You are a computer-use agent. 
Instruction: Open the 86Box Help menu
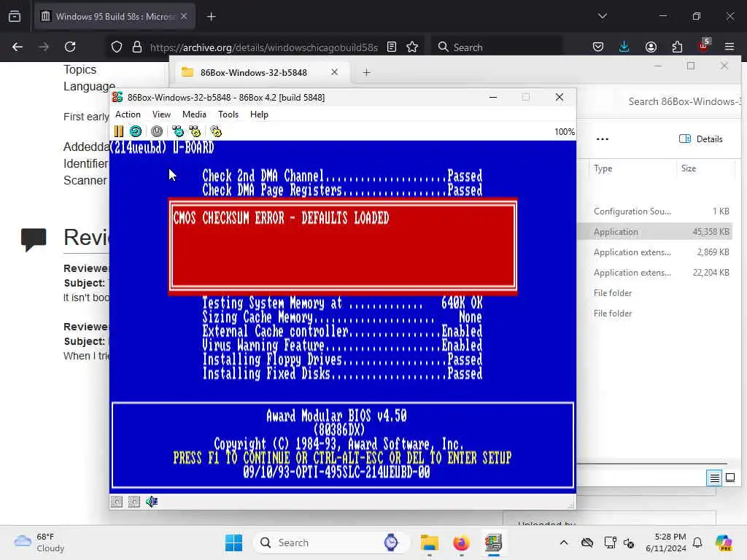coord(259,114)
